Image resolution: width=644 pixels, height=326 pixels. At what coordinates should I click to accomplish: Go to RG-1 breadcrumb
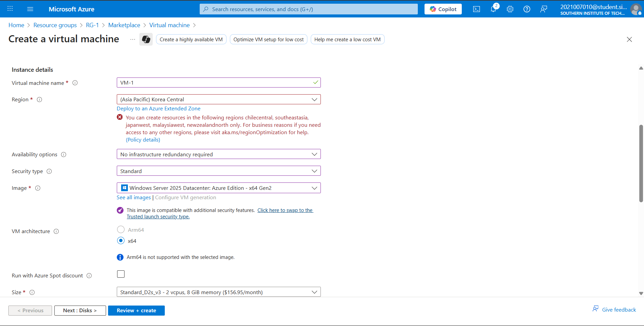click(x=92, y=25)
